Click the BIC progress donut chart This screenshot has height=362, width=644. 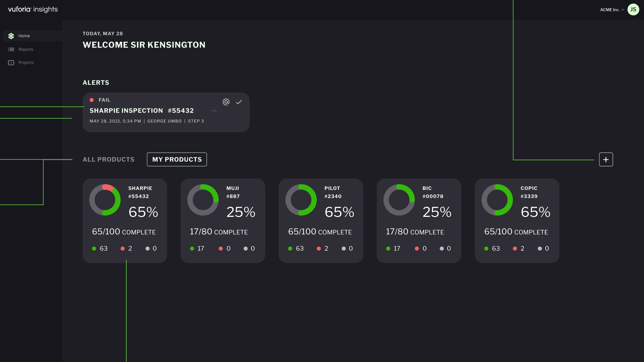point(399,200)
